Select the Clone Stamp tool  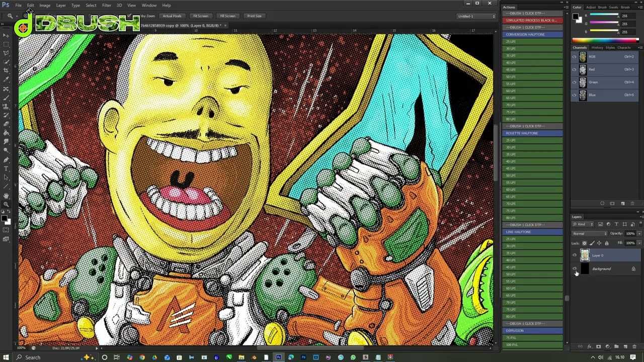tap(7, 106)
